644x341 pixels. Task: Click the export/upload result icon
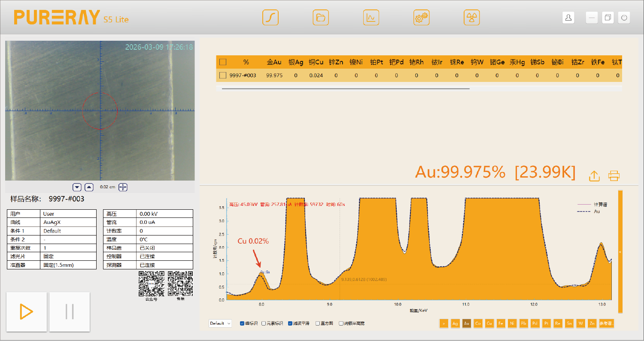coord(594,176)
